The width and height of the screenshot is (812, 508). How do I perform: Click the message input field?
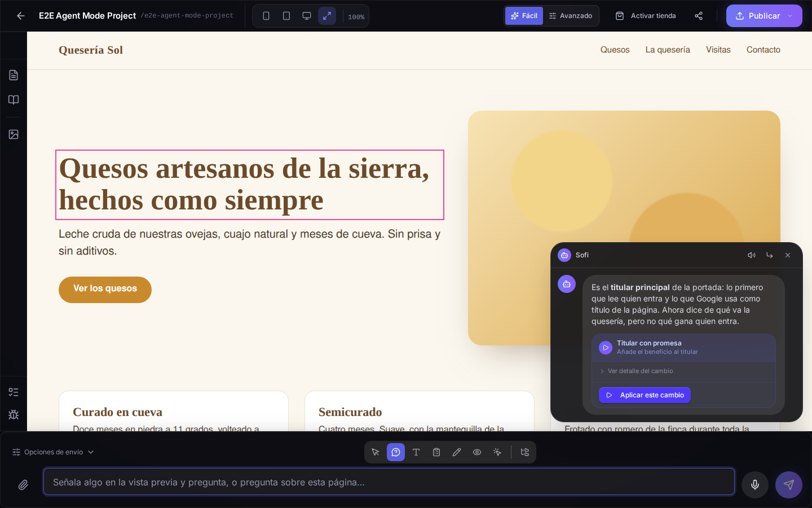[389, 482]
